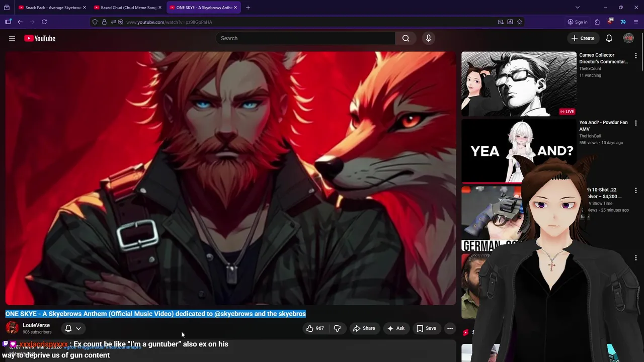The height and width of the screenshot is (362, 644).
Task: Open the LouieVerse channel name link
Action: point(36,325)
